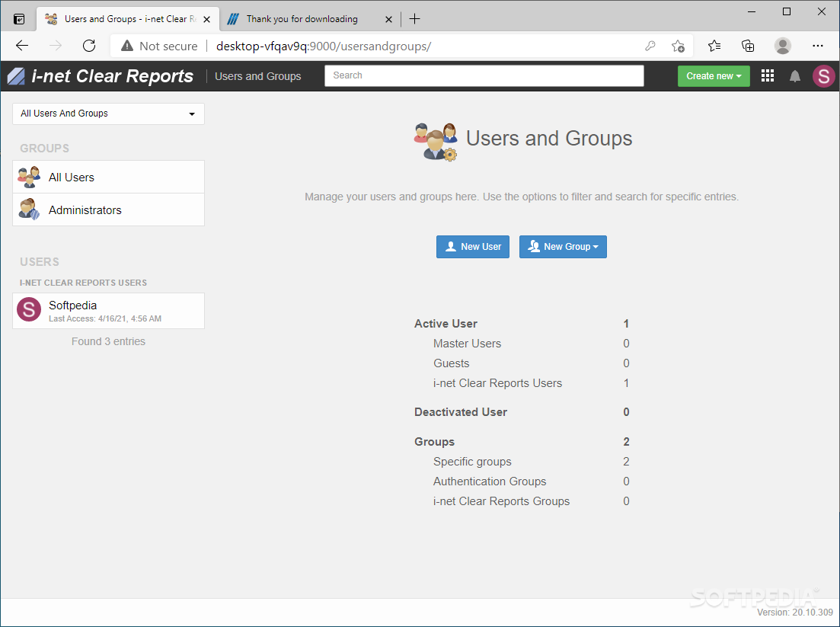This screenshot has height=627, width=840.
Task: Click the i-net Clear Reports Users row
Action: tap(531, 383)
